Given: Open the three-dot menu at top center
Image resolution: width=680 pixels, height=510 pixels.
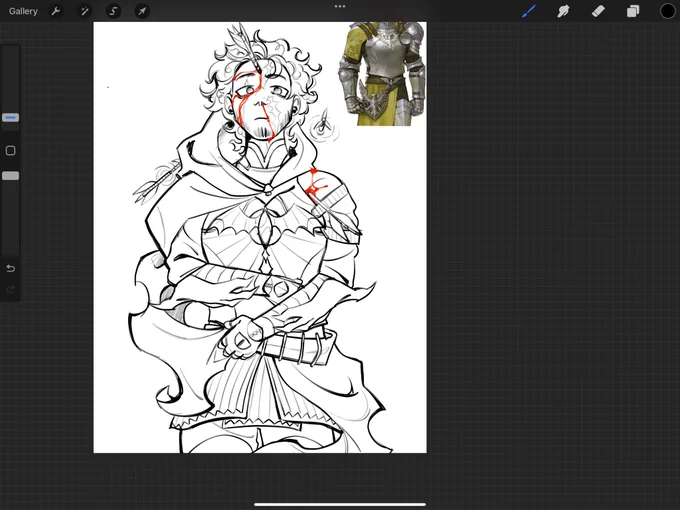Looking at the screenshot, I should coord(340,7).
